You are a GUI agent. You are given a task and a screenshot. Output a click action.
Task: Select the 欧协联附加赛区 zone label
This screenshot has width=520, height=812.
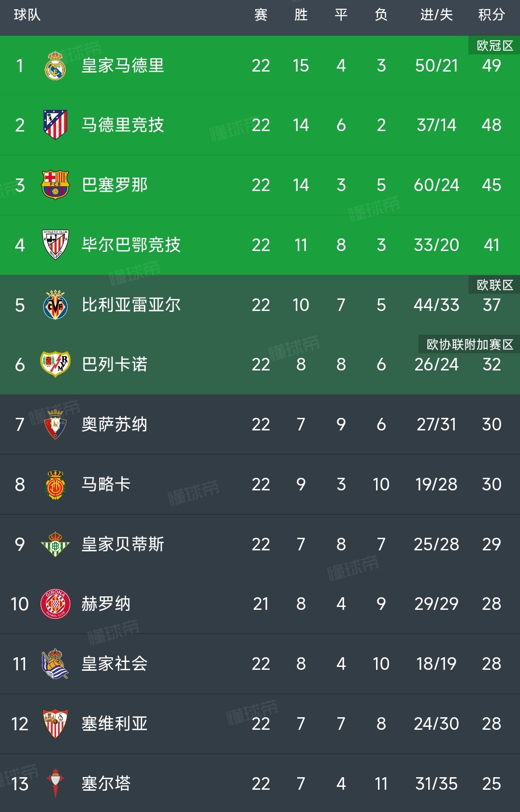tap(469, 344)
